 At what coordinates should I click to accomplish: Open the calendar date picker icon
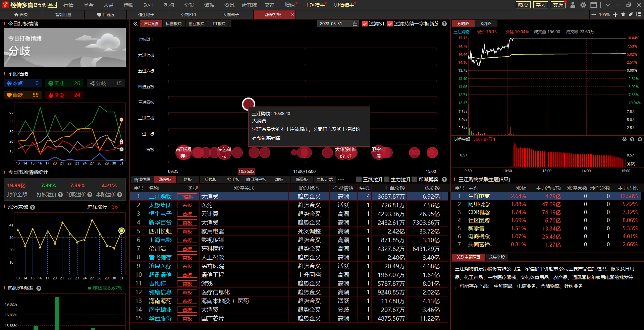click(355, 23)
